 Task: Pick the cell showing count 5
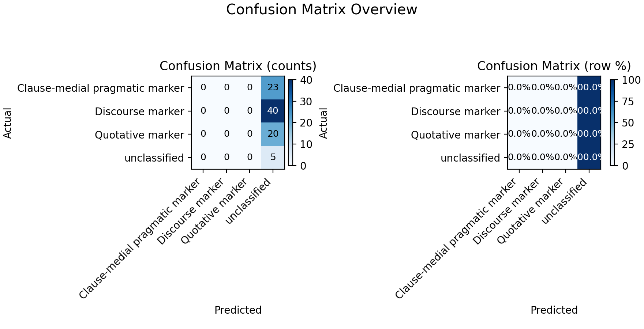click(x=273, y=158)
